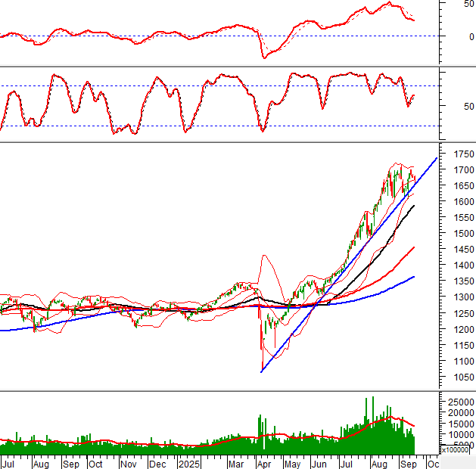Select the May month label on the time axis
The image size is (476, 469).
[292, 464]
